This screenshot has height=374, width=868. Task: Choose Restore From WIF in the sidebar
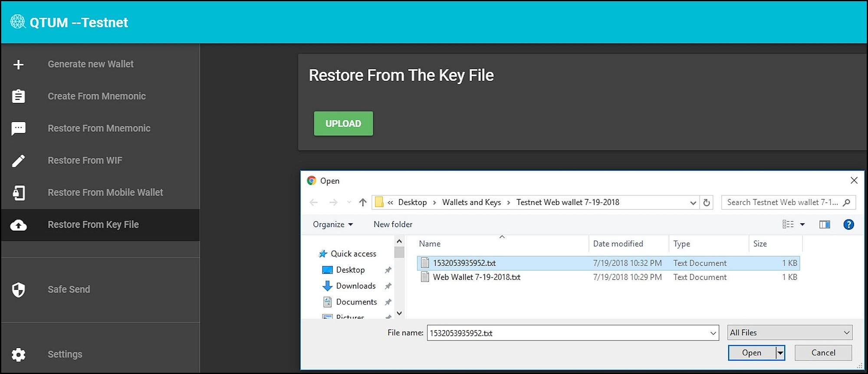[85, 161]
